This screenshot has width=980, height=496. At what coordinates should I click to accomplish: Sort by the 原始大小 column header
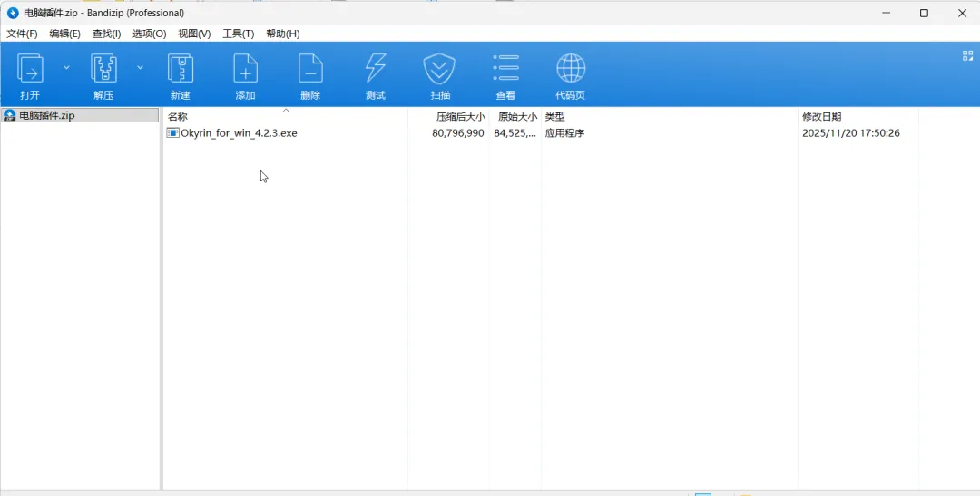click(517, 117)
